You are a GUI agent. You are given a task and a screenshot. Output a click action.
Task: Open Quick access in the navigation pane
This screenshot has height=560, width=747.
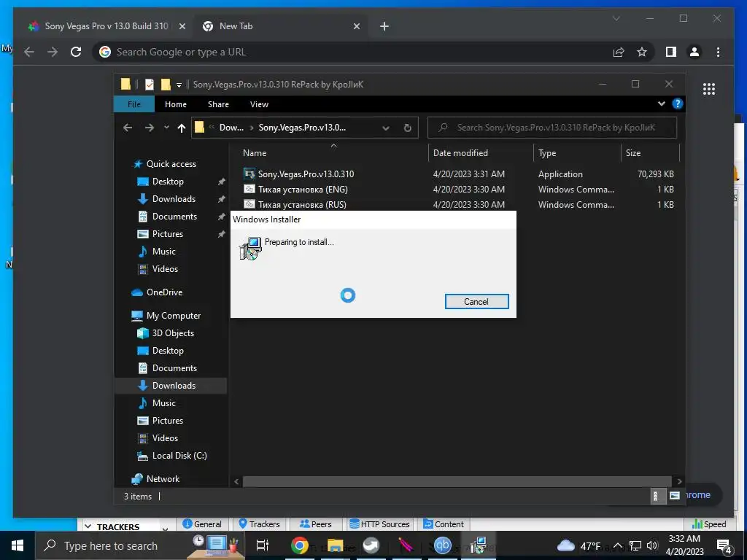coord(171,164)
